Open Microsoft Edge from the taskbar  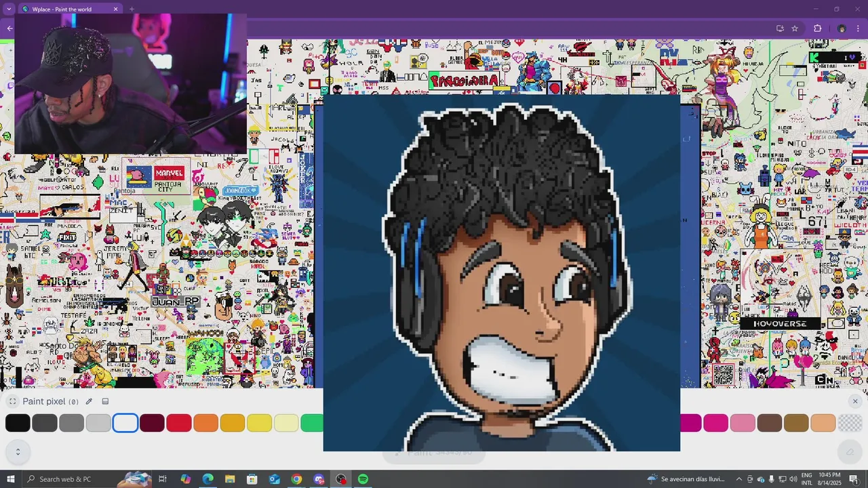click(x=208, y=479)
